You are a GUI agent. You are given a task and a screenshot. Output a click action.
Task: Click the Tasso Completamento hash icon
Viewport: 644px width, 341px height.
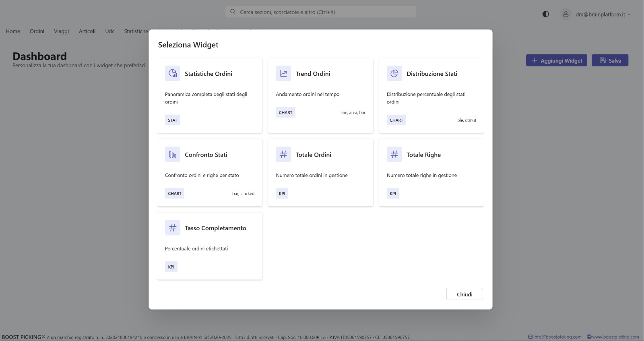pos(173,227)
